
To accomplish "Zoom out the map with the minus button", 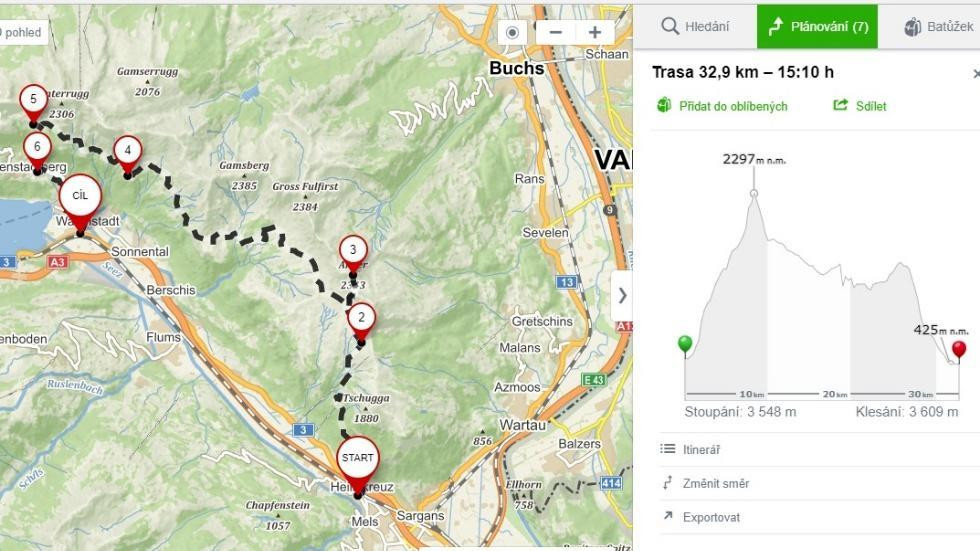I will pyautogui.click(x=556, y=32).
